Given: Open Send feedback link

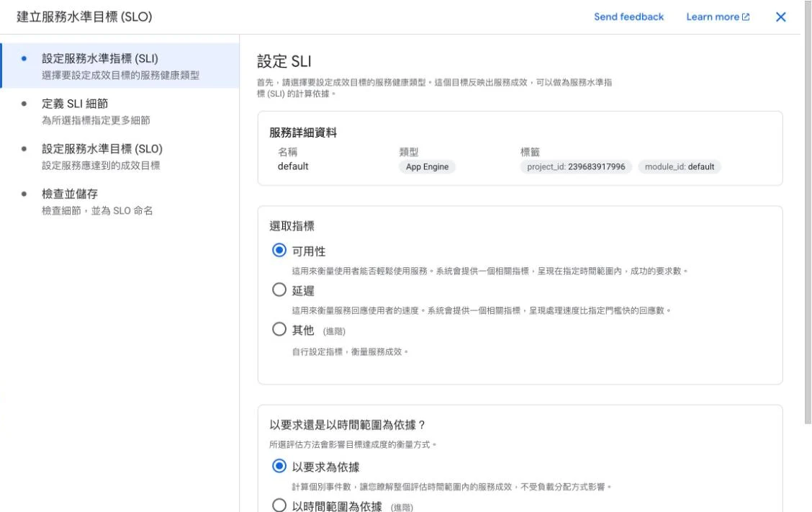Looking at the screenshot, I should [x=628, y=17].
